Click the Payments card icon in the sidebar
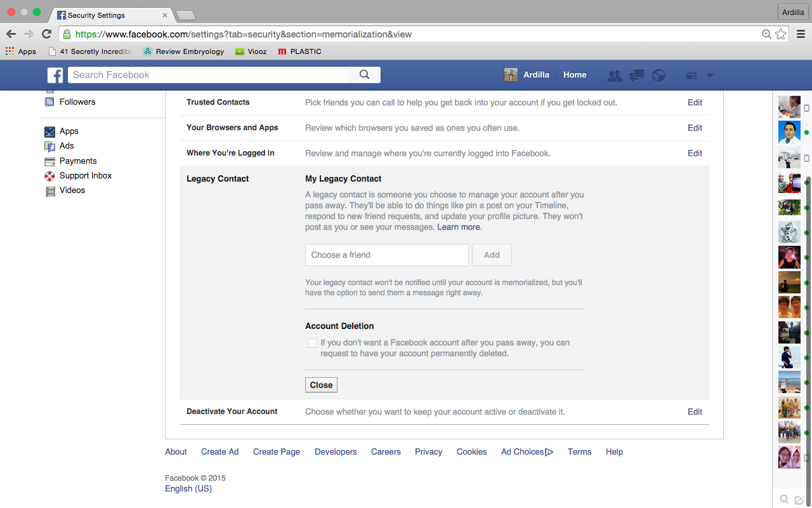Screen dimensions: 812x508 pos(50,161)
